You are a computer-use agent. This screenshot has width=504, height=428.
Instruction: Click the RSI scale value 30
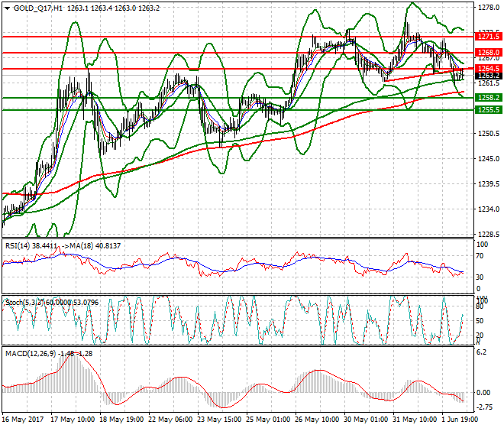[480, 277]
